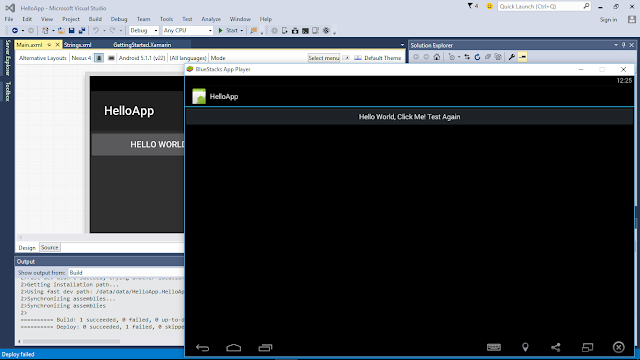Click the New Project toolbar icon

[45, 31]
